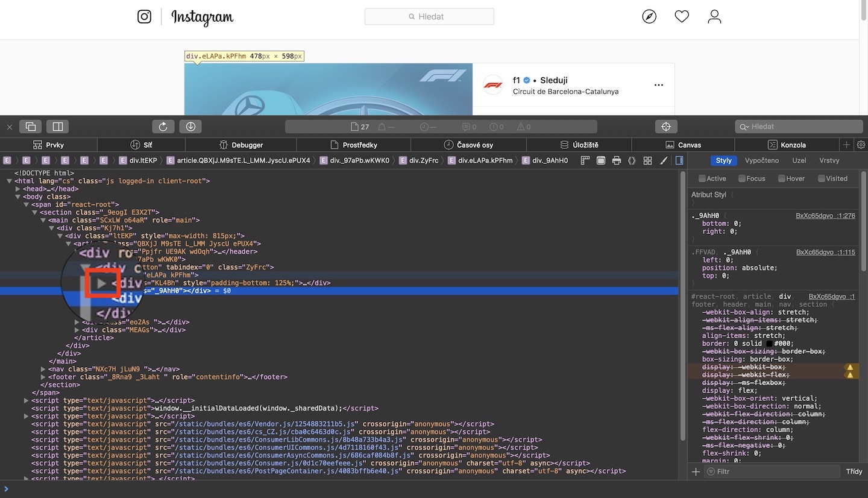Switch to Uzel sidebar tab
Screen dimensions: 868x498
click(799, 160)
